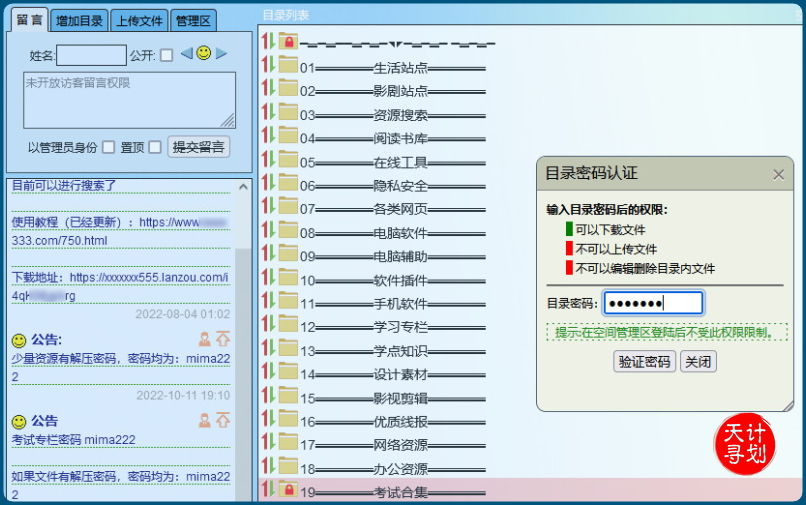Open folder 07 各类网页

[393, 209]
